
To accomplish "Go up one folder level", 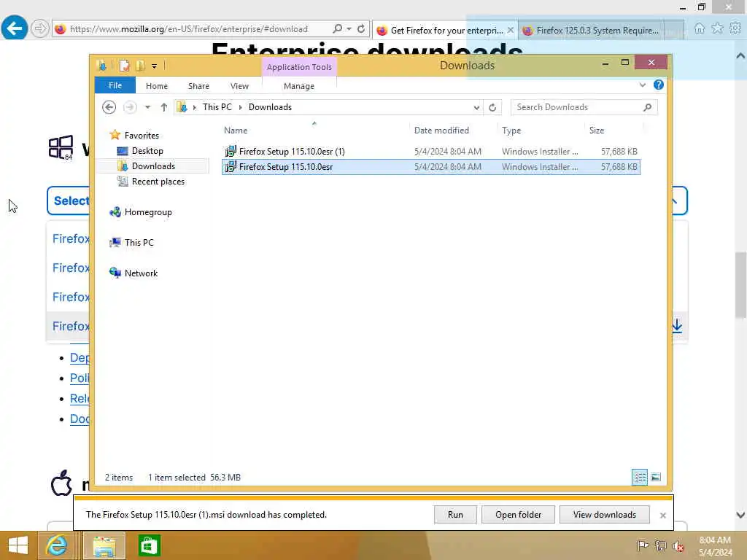I will click(x=164, y=107).
